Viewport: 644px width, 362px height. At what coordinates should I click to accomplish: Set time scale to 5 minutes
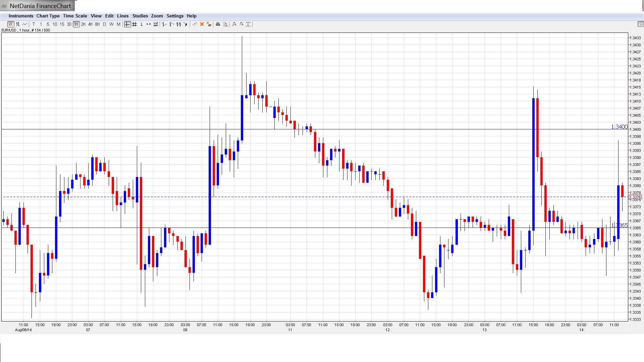[x=48, y=24]
